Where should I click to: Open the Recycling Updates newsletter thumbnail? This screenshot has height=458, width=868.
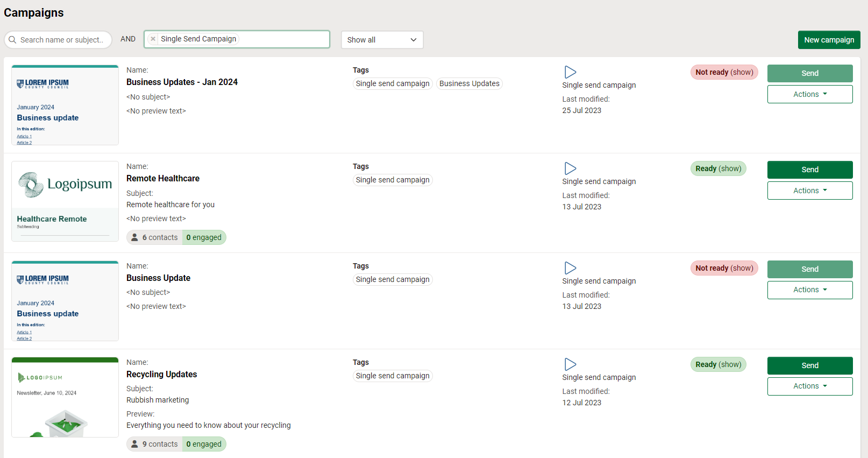pyautogui.click(x=65, y=397)
